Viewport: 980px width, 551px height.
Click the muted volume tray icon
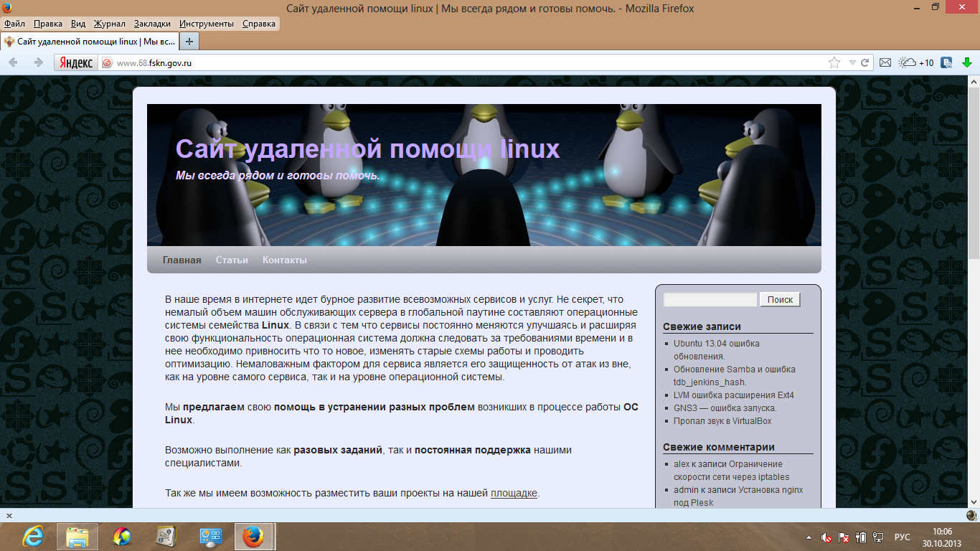tap(826, 537)
